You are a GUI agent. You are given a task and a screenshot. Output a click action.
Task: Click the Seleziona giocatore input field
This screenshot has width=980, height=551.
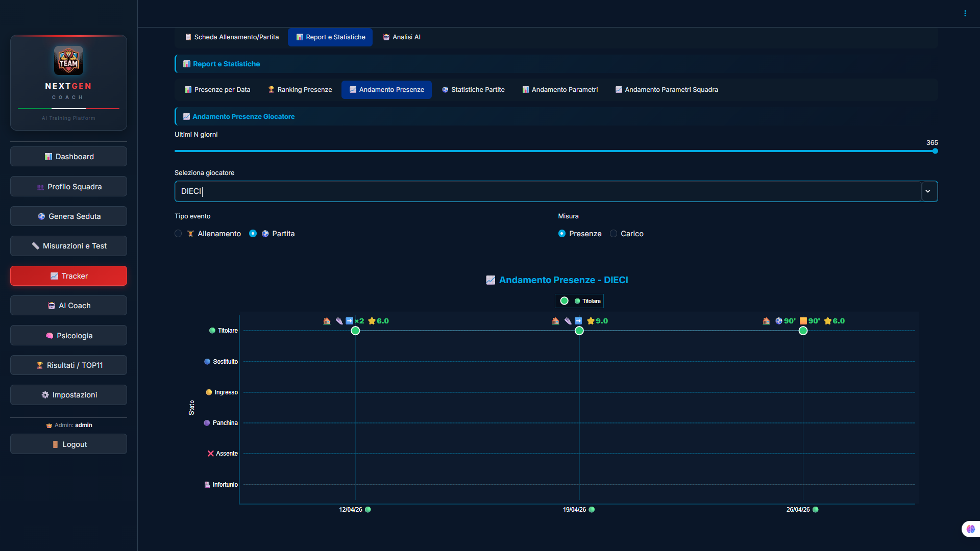click(548, 191)
